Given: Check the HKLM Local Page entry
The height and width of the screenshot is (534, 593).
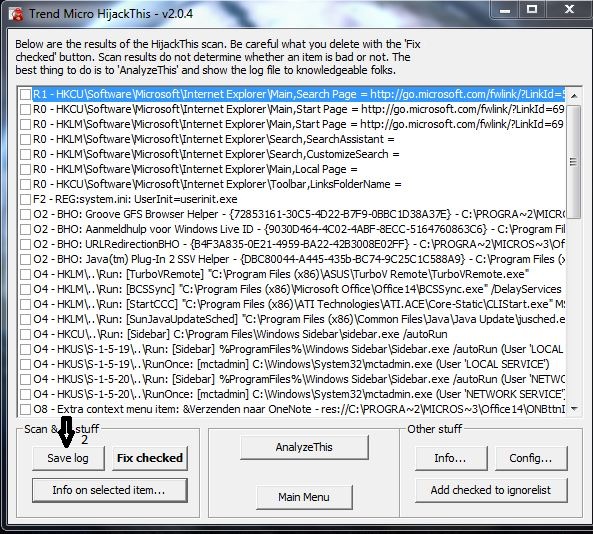Looking at the screenshot, I should tap(25, 169).
